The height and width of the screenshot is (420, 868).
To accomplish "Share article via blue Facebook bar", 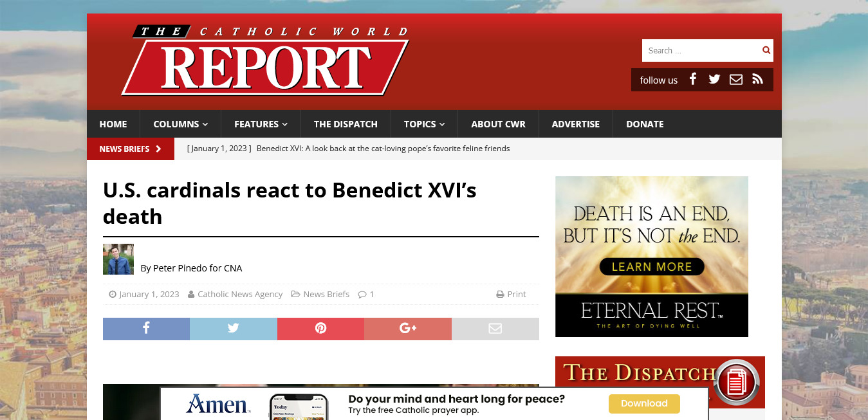I will coord(146,329).
